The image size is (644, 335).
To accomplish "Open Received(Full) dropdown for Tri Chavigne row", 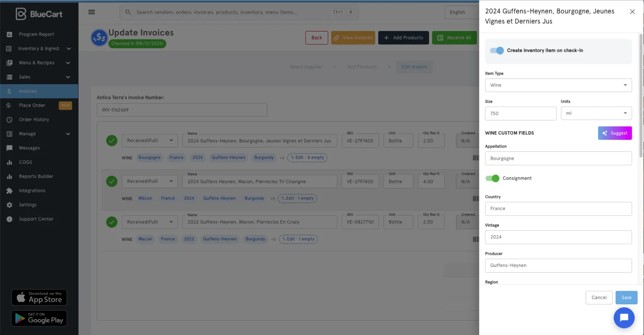I will click(150, 181).
